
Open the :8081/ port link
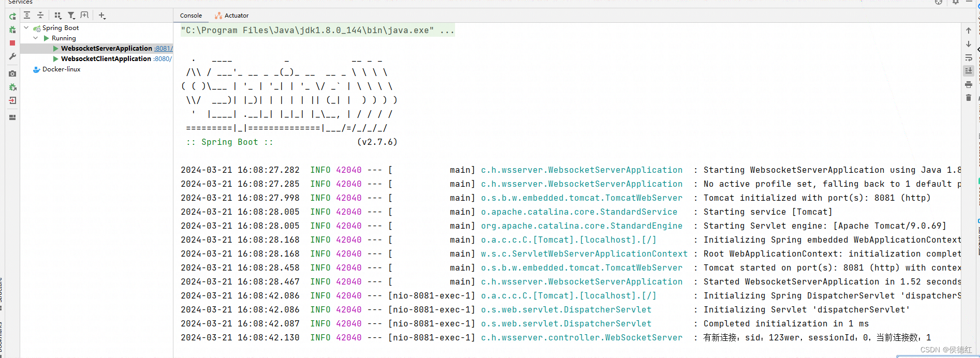tap(163, 49)
